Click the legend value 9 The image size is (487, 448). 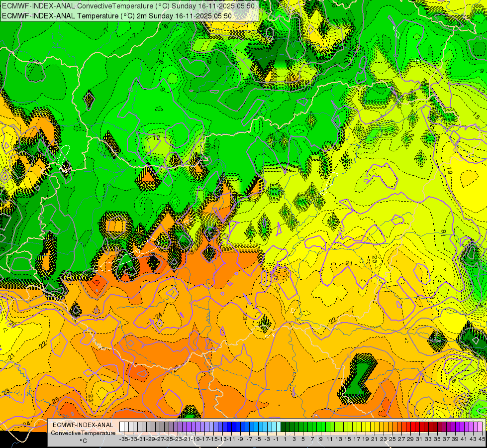click(x=320, y=439)
